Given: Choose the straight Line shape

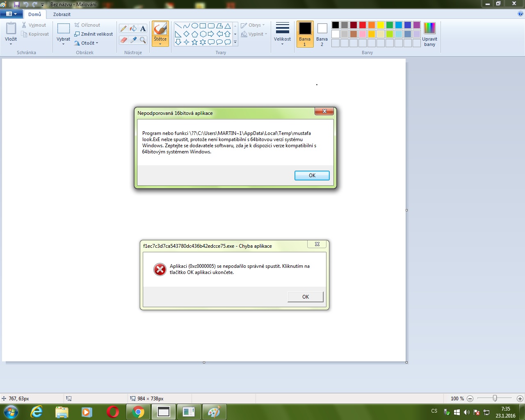Looking at the screenshot, I should [x=178, y=26].
